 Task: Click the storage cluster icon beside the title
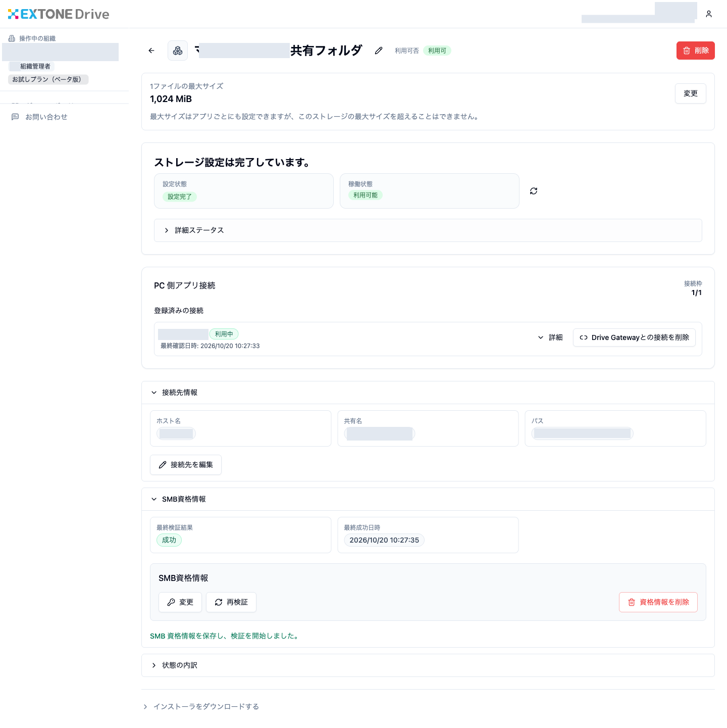[x=178, y=51]
